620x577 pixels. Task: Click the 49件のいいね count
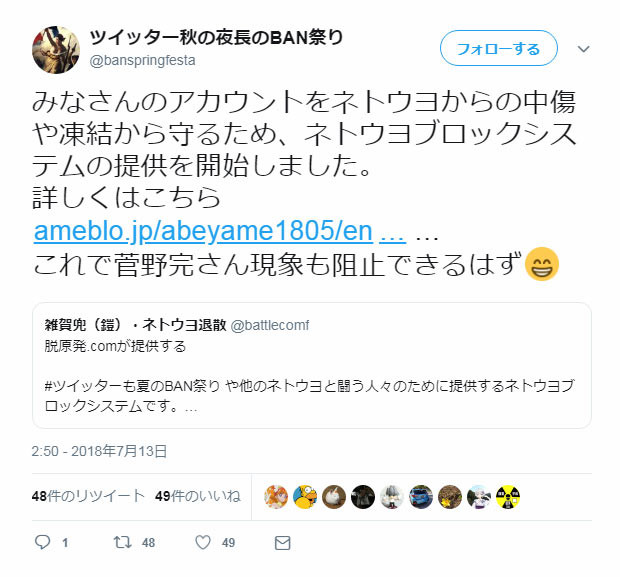(198, 496)
